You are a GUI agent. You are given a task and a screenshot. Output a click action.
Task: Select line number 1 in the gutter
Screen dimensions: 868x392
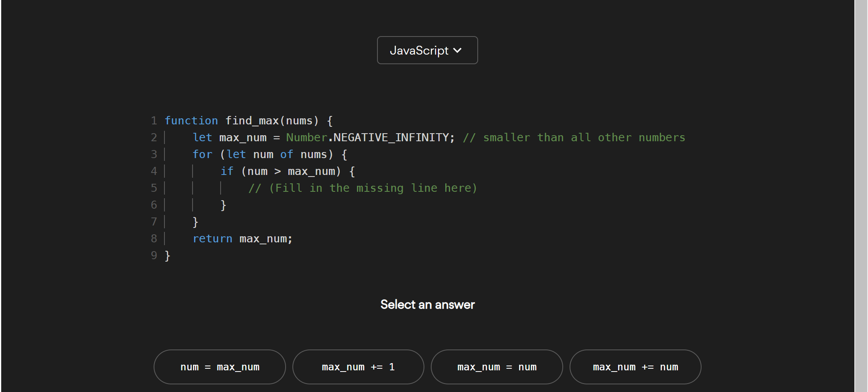[x=153, y=120]
